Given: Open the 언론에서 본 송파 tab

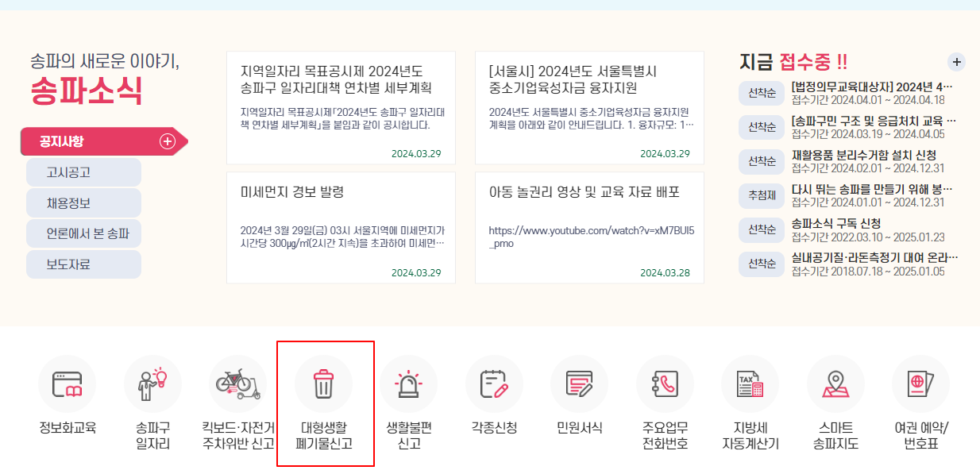Looking at the screenshot, I should click(83, 233).
